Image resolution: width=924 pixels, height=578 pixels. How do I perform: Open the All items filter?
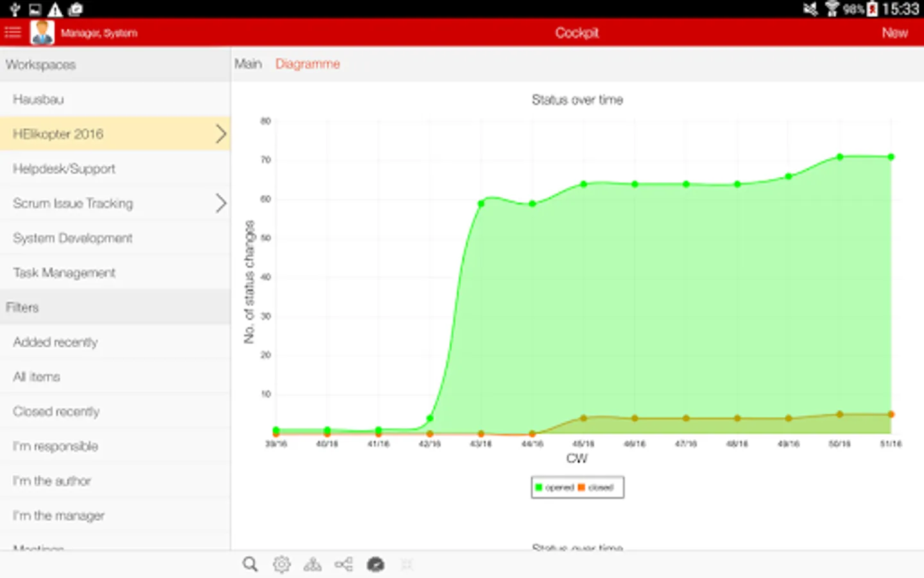[x=116, y=376]
